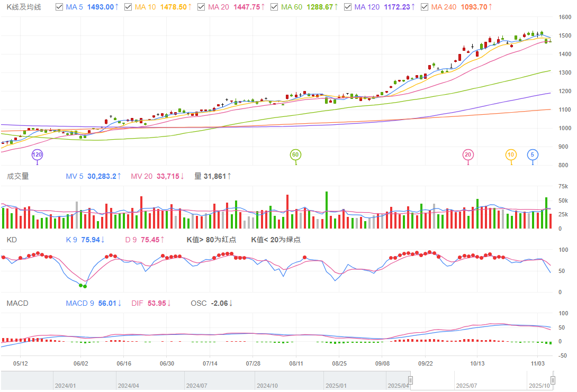Click the tallest green volume bar in late August
This screenshot has width=577, height=392.
click(x=327, y=210)
